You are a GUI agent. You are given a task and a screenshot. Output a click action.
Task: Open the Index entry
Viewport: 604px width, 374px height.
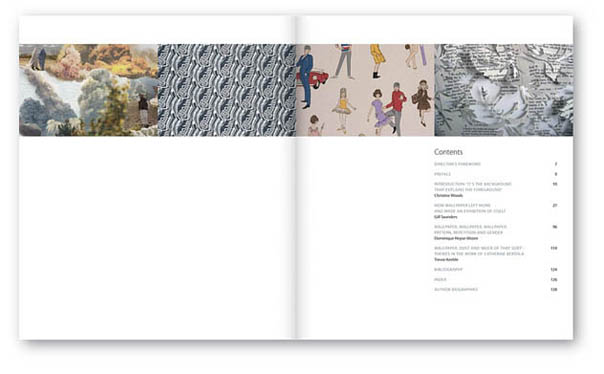coord(440,280)
